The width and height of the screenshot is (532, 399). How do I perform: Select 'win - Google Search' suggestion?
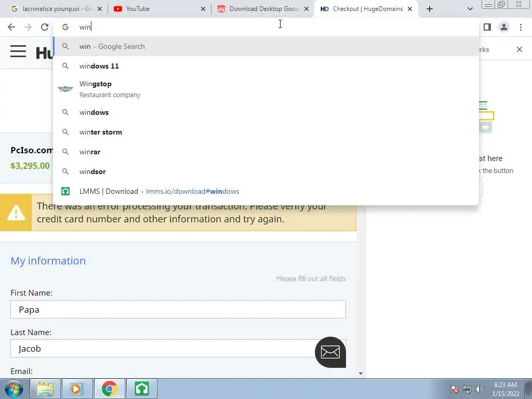(266, 46)
